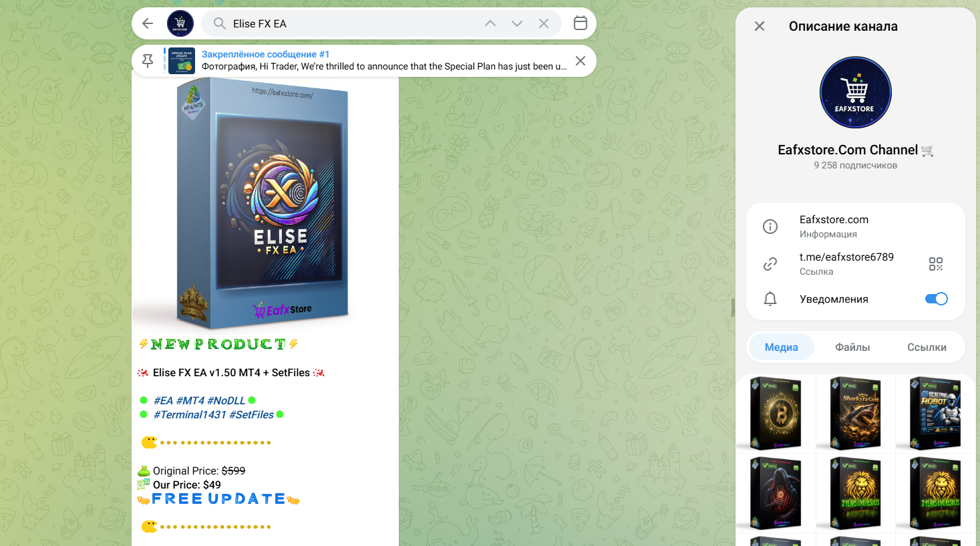Go back using the left arrow
This screenshot has width=980, height=546.
point(148,23)
